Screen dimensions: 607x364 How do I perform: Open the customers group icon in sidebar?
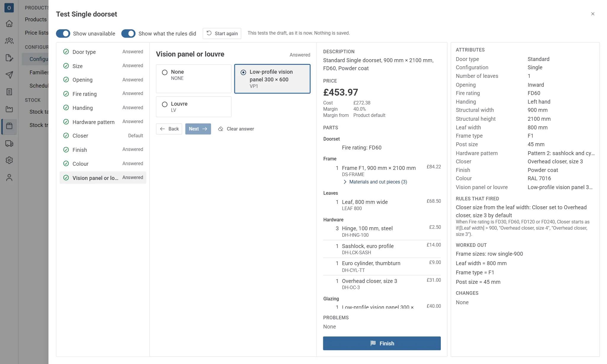click(9, 41)
